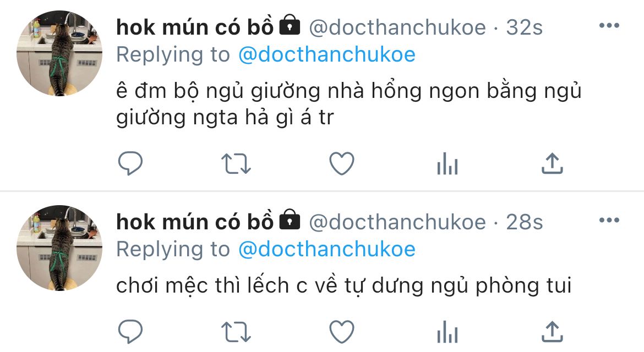Screen dimensions: 644x352
Task: Like the first tweet posted 32s ago
Action: point(342,163)
